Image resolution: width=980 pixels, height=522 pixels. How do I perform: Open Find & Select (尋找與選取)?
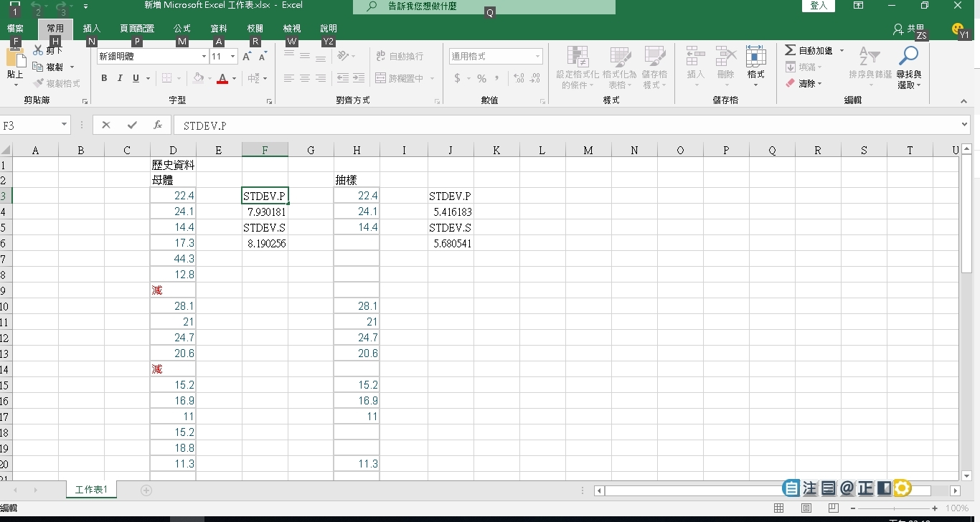(x=909, y=67)
